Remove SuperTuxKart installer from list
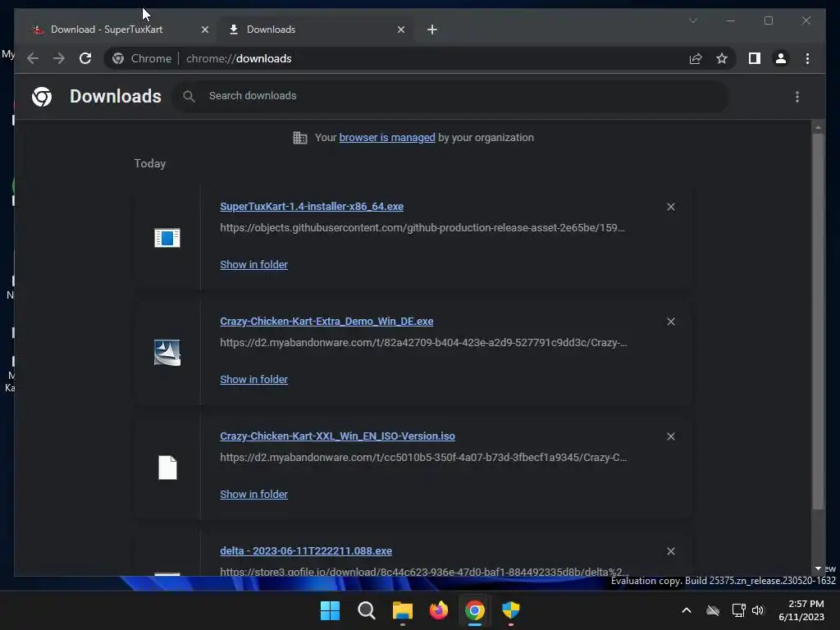The image size is (840, 630). [671, 207]
